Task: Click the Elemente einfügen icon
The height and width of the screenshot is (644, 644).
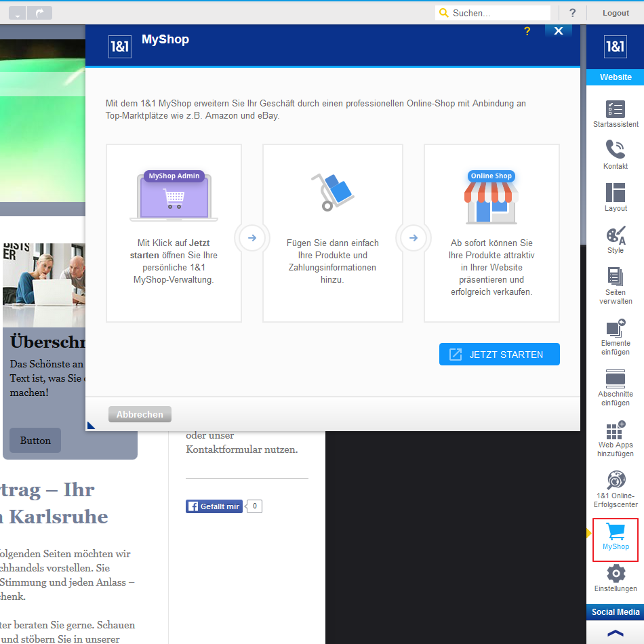Action: point(616,336)
